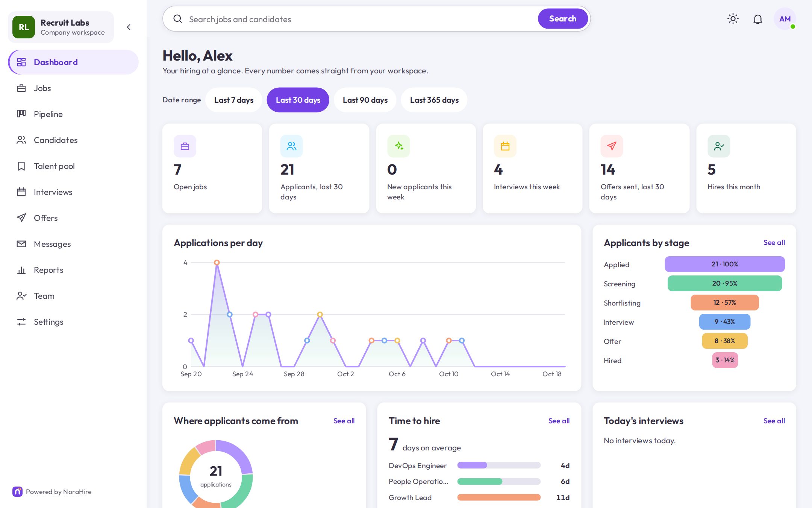This screenshot has height=508, width=812.
Task: Click the Messages envelope icon
Action: (21, 244)
